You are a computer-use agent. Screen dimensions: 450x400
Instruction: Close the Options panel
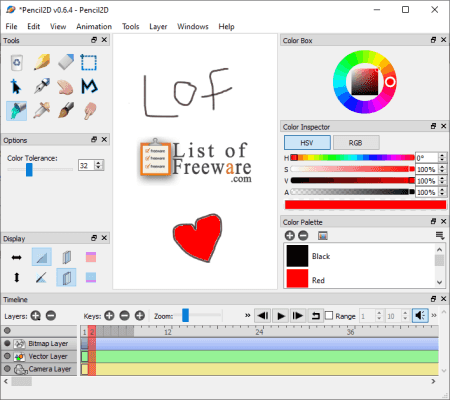coord(104,139)
